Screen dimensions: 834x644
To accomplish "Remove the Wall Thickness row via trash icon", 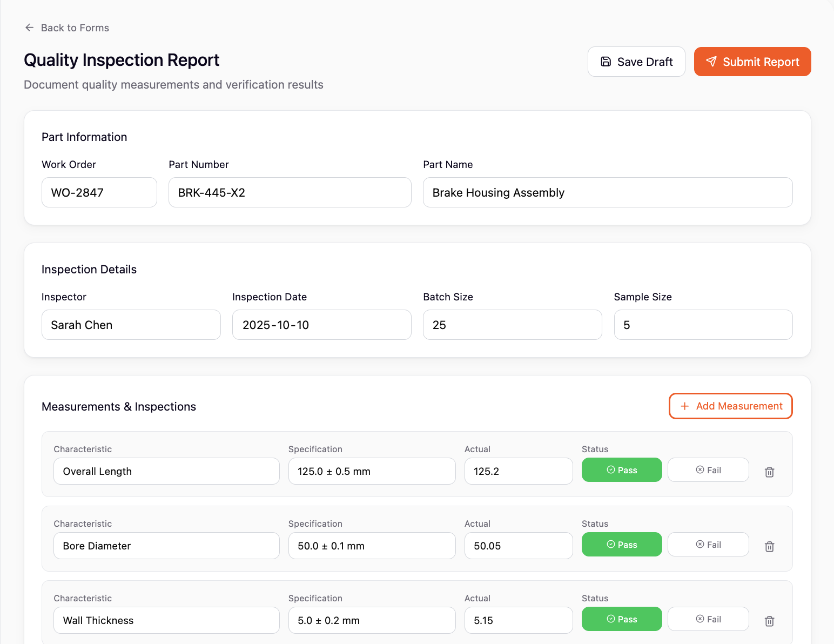I will coord(769,621).
